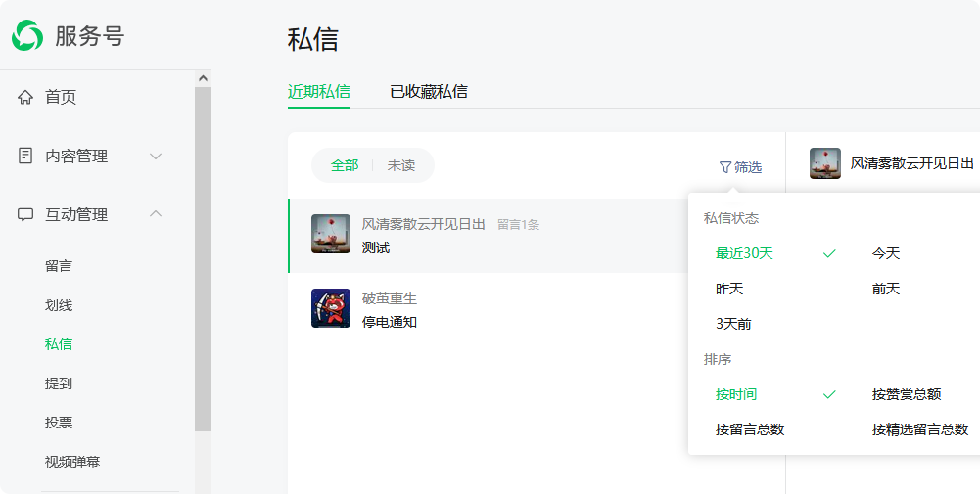This screenshot has height=494, width=980.
Task: Click the green 服务号 logo icon
Action: click(27, 35)
